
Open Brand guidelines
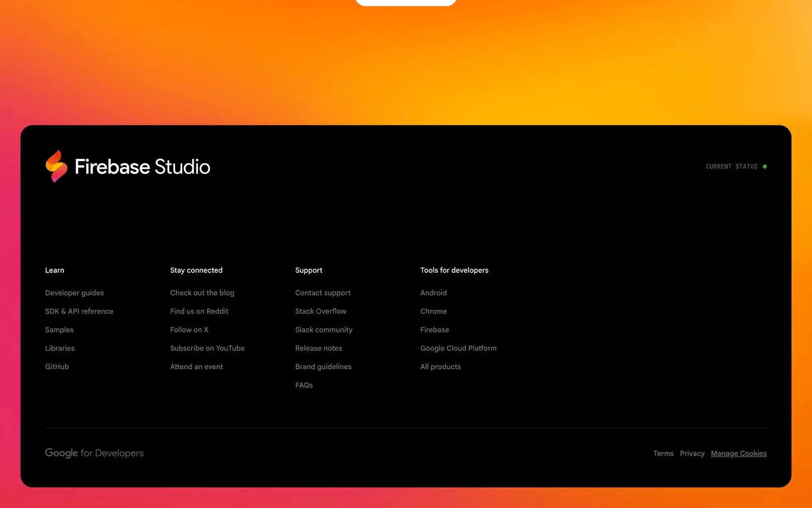click(x=323, y=367)
